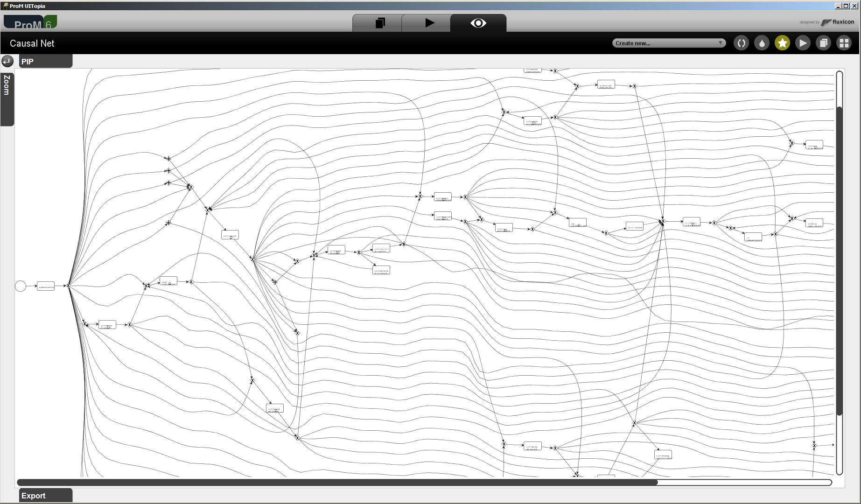Image resolution: width=861 pixels, height=504 pixels.
Task: Click the round play action icon
Action: click(x=803, y=43)
